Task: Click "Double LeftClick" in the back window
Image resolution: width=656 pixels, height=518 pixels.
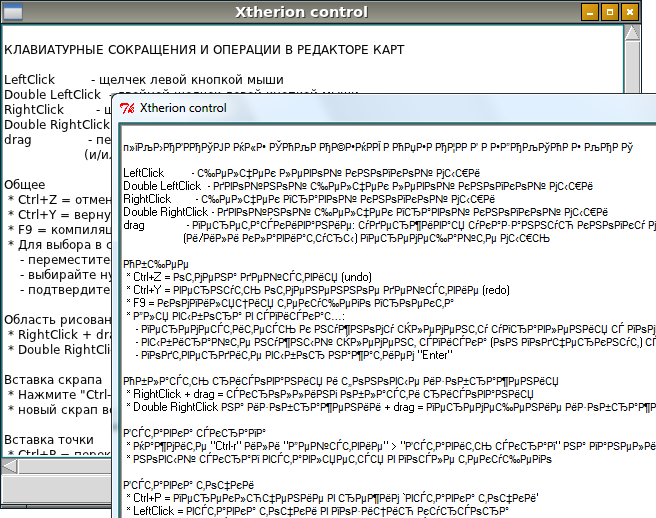Action: (x=52, y=95)
